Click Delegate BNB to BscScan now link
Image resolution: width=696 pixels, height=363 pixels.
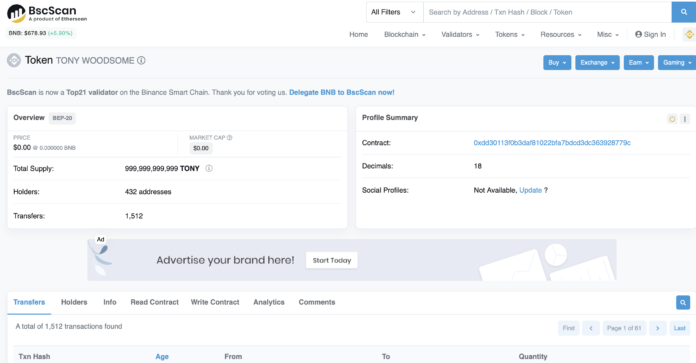(342, 92)
